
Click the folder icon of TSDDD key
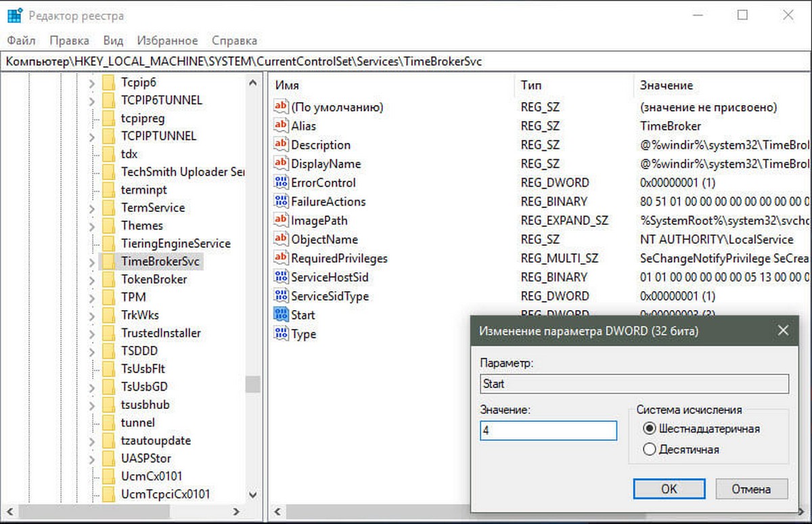coord(108,351)
